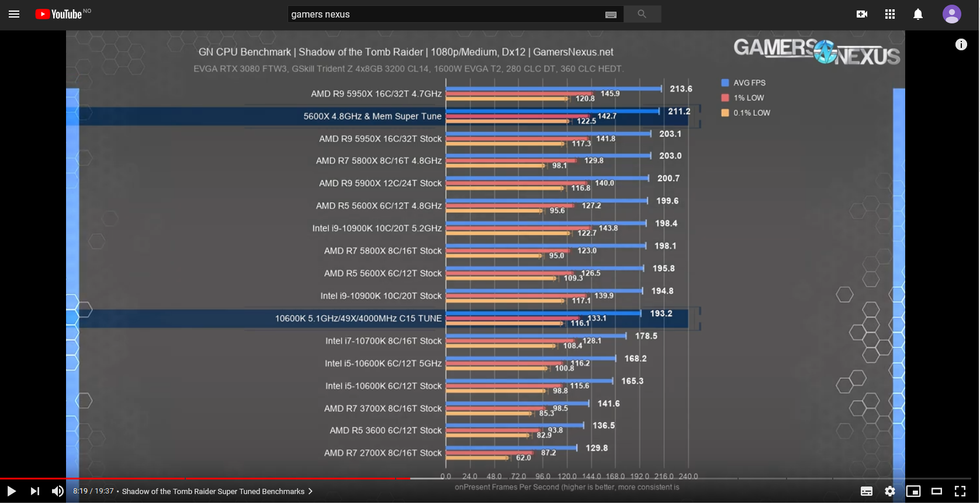This screenshot has height=504, width=980.
Task: Click the 10600K 5.1GHz/49X/4000MHz C15 TUNE label
Action: pyautogui.click(x=358, y=319)
